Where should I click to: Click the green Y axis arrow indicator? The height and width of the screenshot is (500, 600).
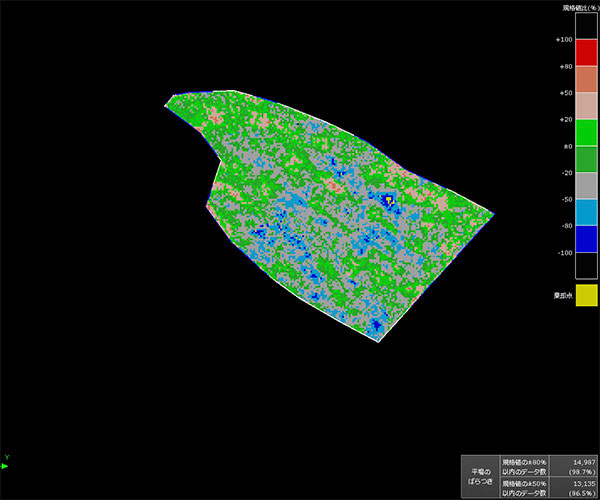pyautogui.click(x=6, y=466)
